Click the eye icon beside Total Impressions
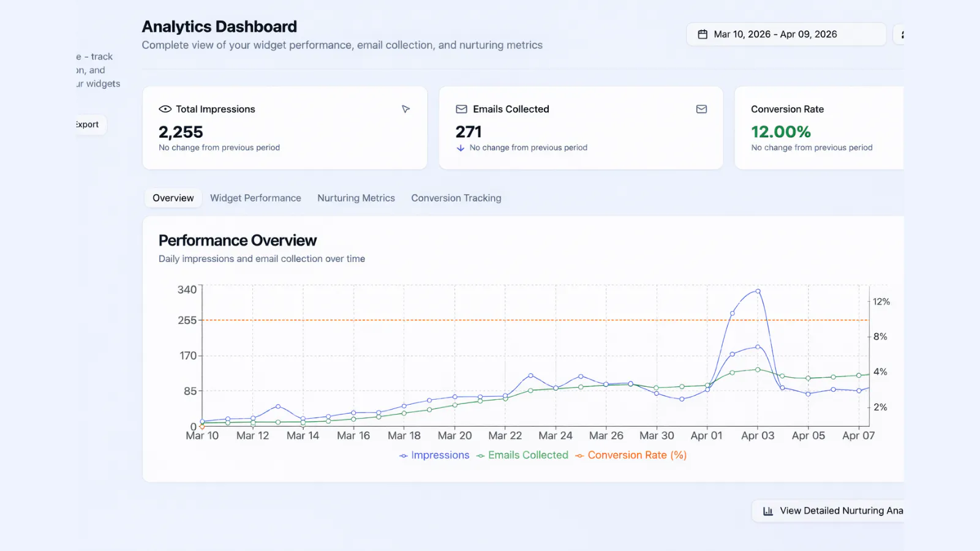Screen dimensions: 980x551 [165, 109]
